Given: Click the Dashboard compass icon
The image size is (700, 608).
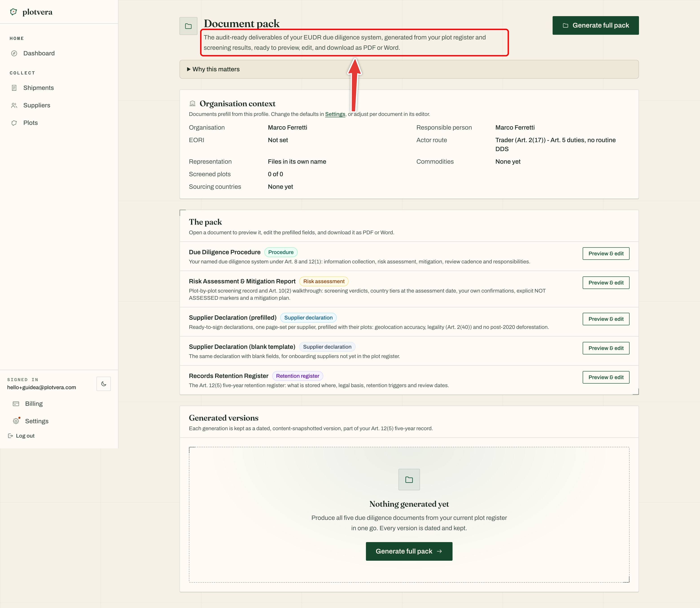Looking at the screenshot, I should click(14, 53).
